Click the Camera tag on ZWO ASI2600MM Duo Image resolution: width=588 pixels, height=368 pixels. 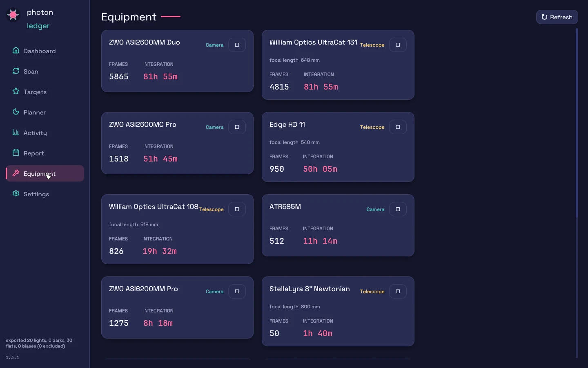click(x=214, y=45)
